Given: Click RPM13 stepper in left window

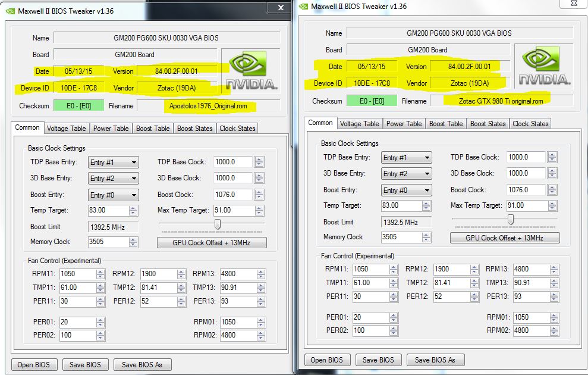Looking at the screenshot, I should (262, 274).
